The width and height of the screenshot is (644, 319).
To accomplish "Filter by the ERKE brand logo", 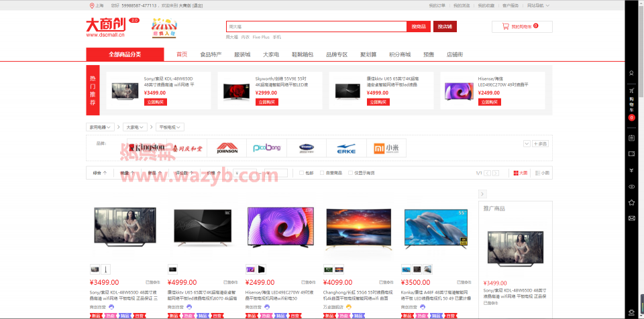I will 346,148.
